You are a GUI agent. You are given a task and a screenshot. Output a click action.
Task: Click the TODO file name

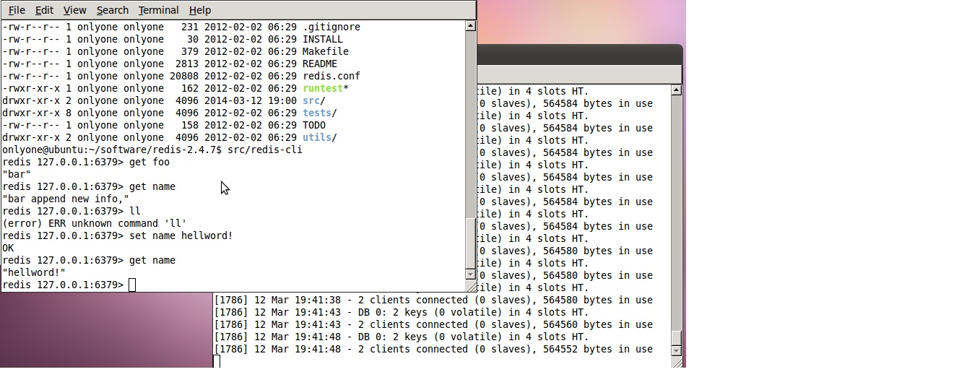coord(314,125)
